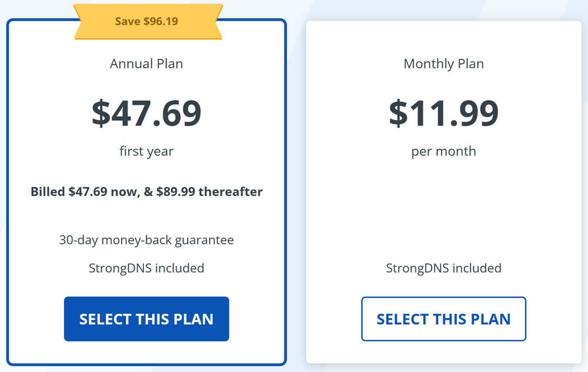The image size is (588, 372).
Task: Click the "per month" label
Action: [443, 151]
